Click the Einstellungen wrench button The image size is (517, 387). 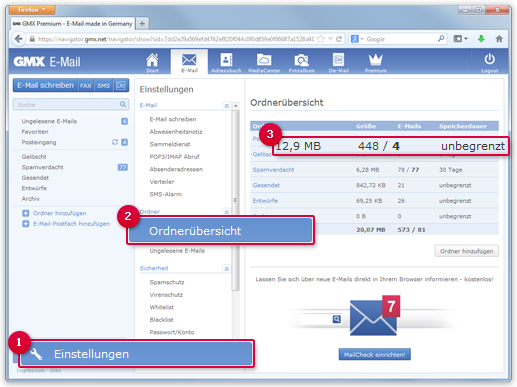click(x=136, y=354)
